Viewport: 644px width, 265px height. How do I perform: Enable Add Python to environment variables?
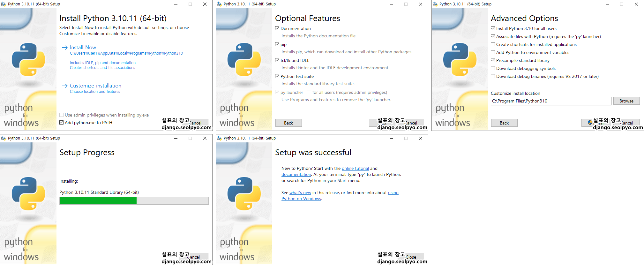coord(493,52)
